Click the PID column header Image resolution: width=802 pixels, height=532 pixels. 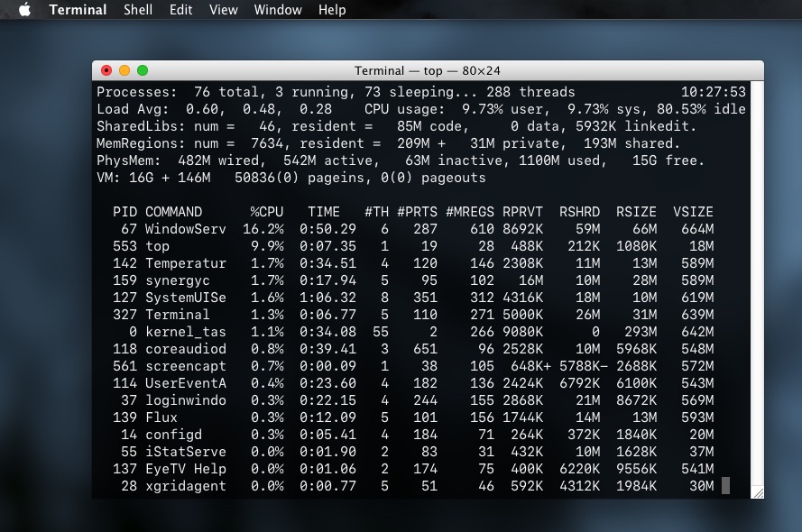coord(124,212)
